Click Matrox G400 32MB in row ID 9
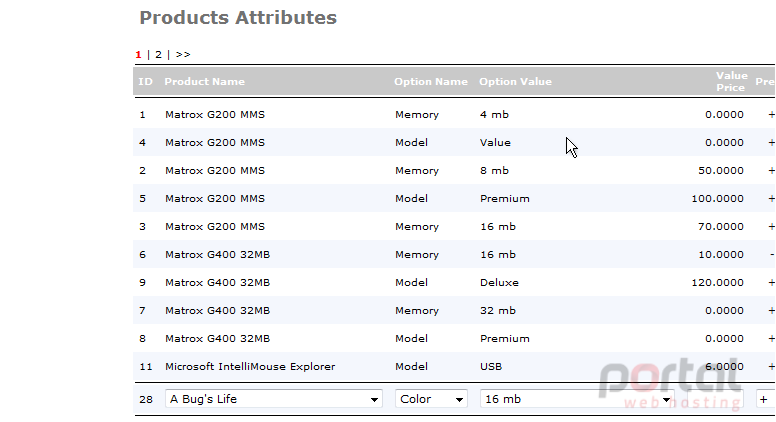Viewport: 776px width, 422px height. coord(218,282)
